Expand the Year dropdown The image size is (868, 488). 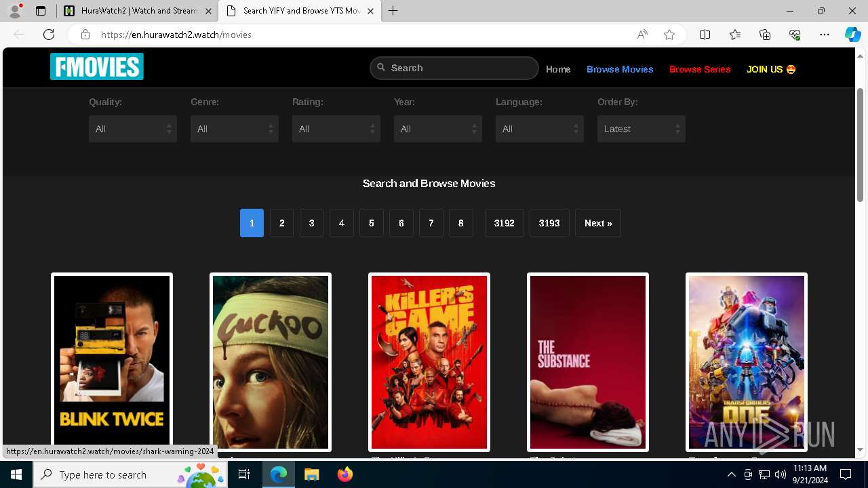tap(438, 129)
